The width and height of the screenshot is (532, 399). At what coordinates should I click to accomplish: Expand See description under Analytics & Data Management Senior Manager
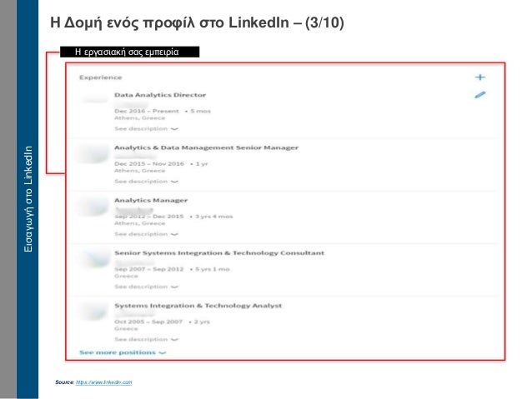tap(146, 181)
